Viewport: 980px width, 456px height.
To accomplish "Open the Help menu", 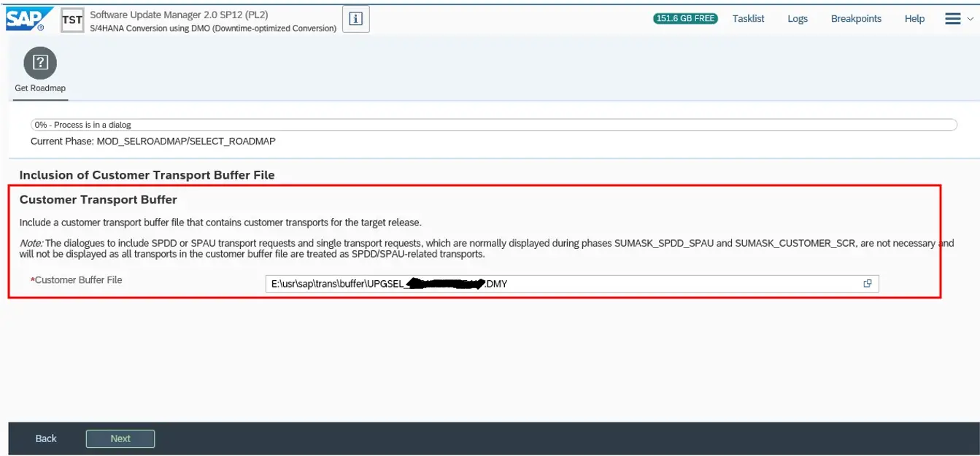I will (914, 19).
